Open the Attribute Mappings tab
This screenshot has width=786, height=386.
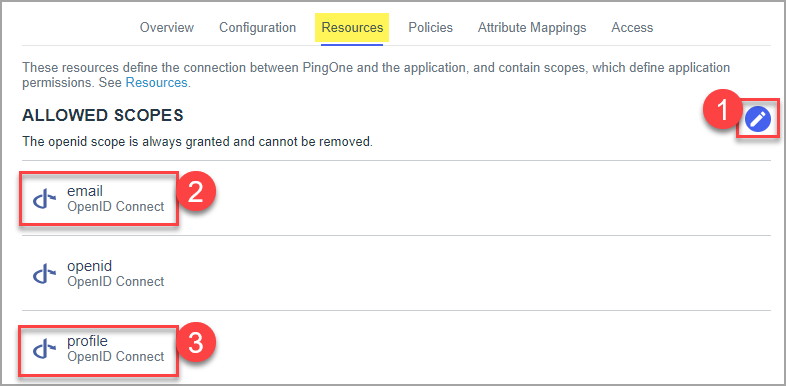click(532, 28)
